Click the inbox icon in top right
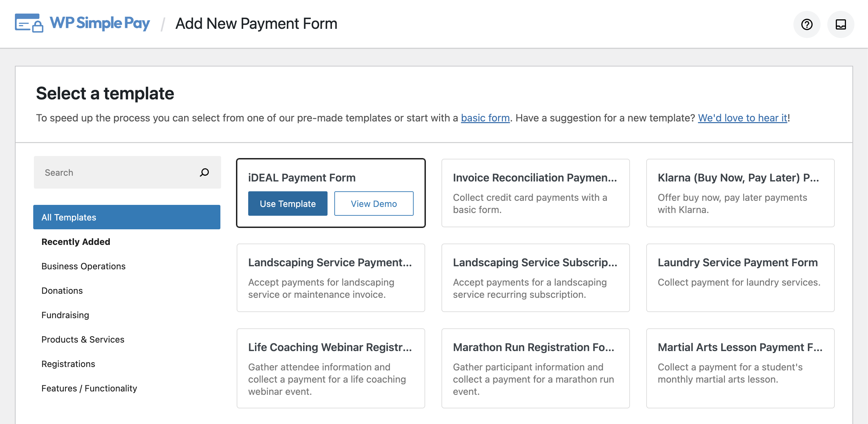The height and width of the screenshot is (424, 868). [840, 24]
